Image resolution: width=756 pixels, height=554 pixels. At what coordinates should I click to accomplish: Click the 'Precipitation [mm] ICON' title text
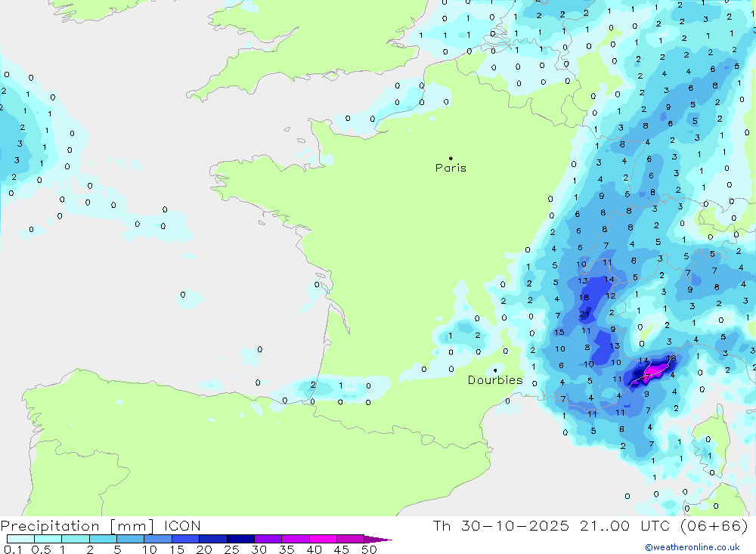point(101,525)
